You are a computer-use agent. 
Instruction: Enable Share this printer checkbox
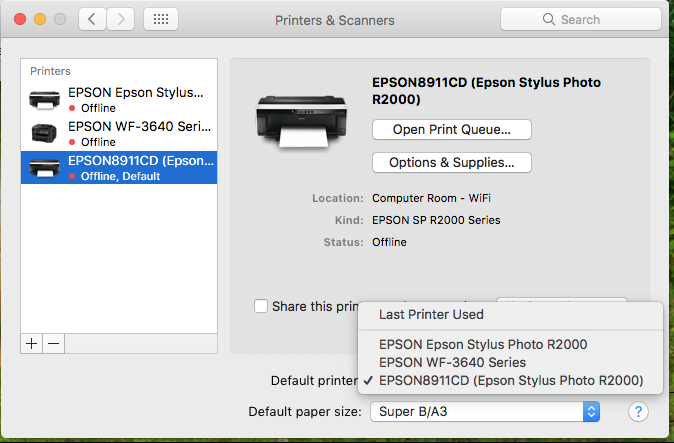(x=261, y=306)
